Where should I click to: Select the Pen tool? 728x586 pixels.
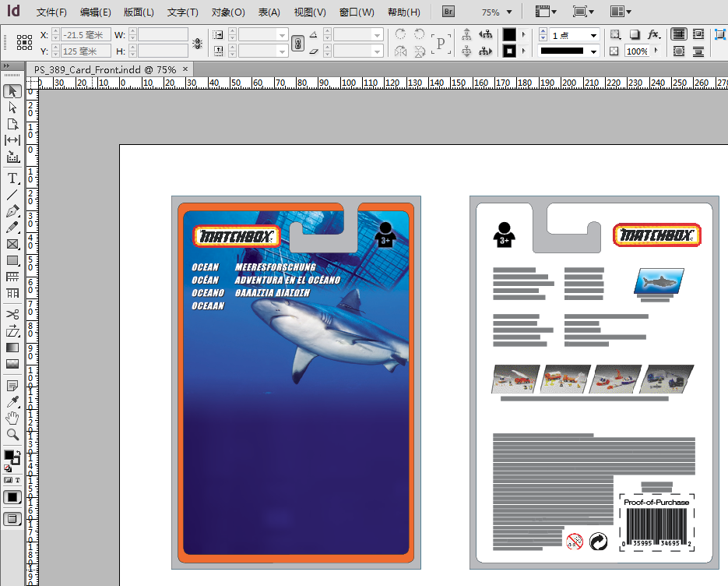[12, 211]
